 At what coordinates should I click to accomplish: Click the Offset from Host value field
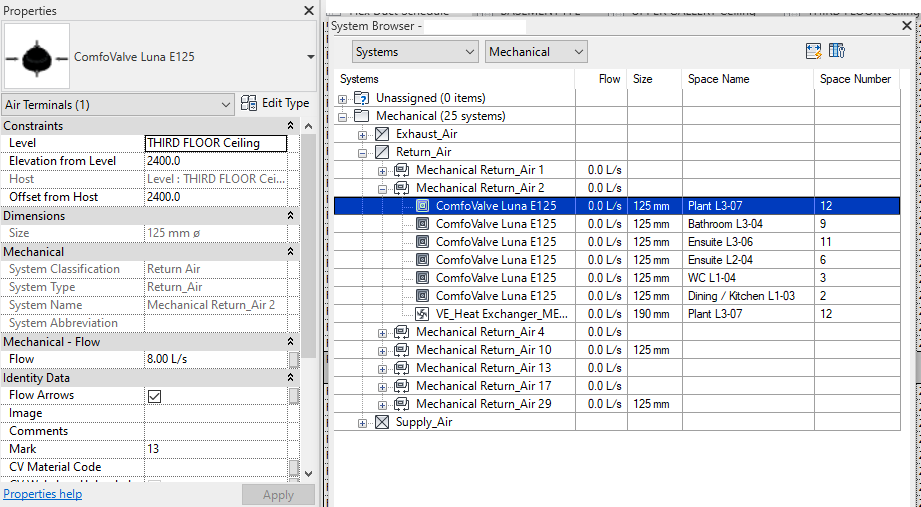coord(216,197)
